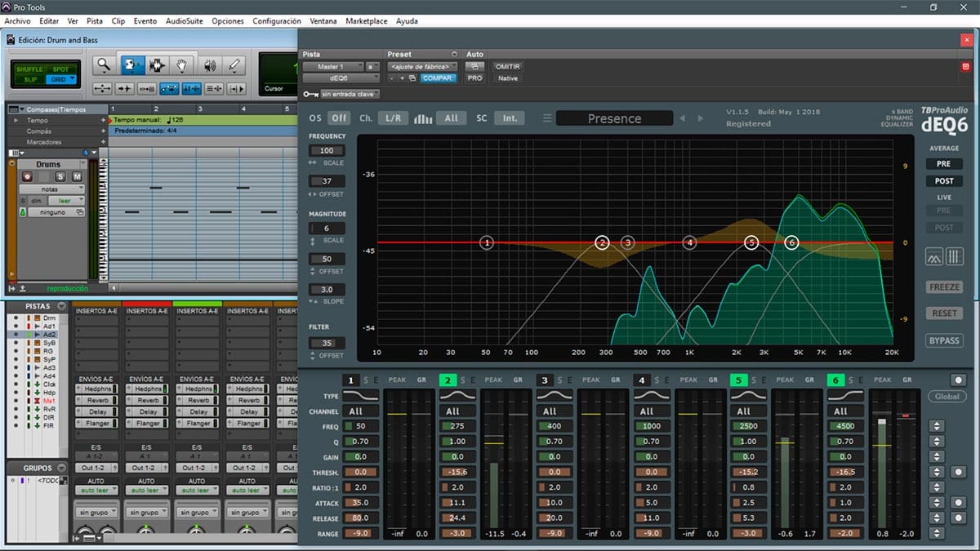Choose the Selector waveform tool
The image size is (980, 551).
pos(157,65)
